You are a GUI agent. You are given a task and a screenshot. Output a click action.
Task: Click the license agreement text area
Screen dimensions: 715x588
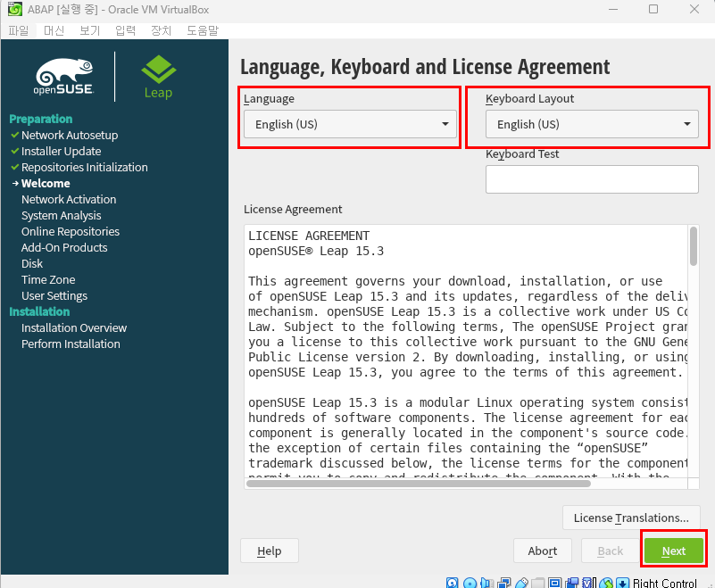click(x=466, y=351)
